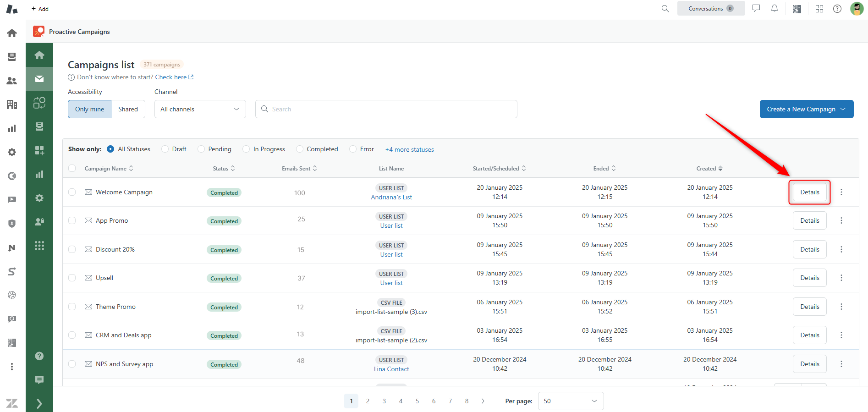Select the Completed status radio button
The width and height of the screenshot is (868, 412).
pyautogui.click(x=300, y=149)
